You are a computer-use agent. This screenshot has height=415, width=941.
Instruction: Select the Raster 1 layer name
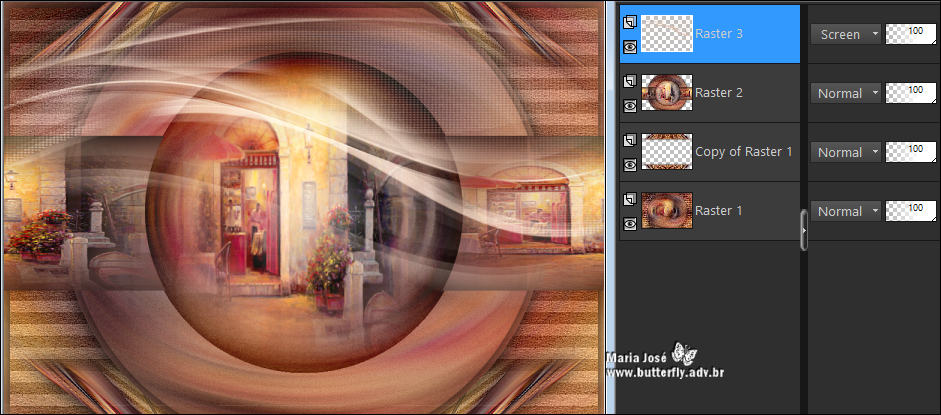coord(718,210)
